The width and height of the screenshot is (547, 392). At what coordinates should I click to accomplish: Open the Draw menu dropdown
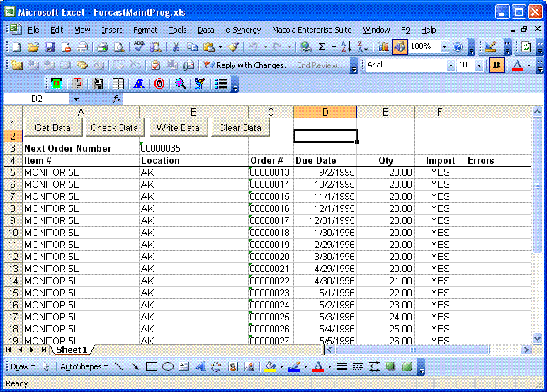[x=23, y=366]
